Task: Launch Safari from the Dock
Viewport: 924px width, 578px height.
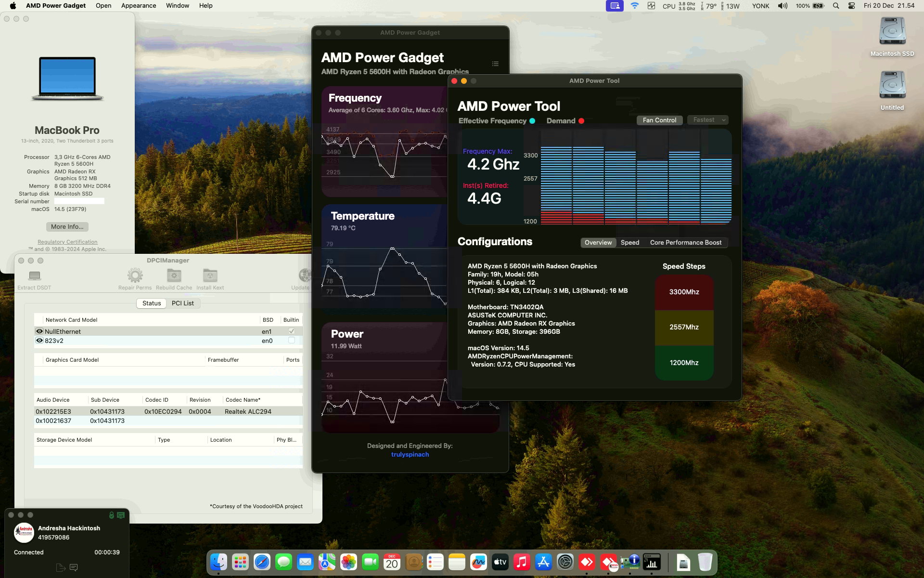Action: [x=262, y=562]
